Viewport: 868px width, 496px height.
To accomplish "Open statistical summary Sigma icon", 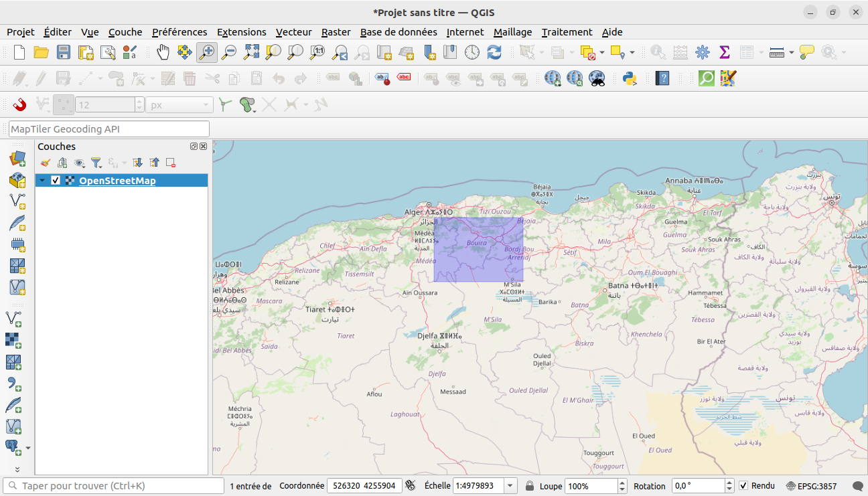I will click(724, 52).
